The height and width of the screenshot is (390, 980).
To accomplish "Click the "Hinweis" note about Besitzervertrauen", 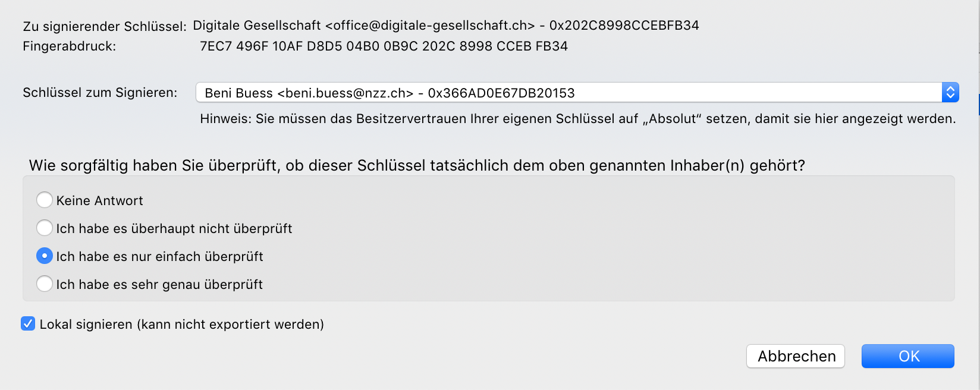I will pos(578,119).
